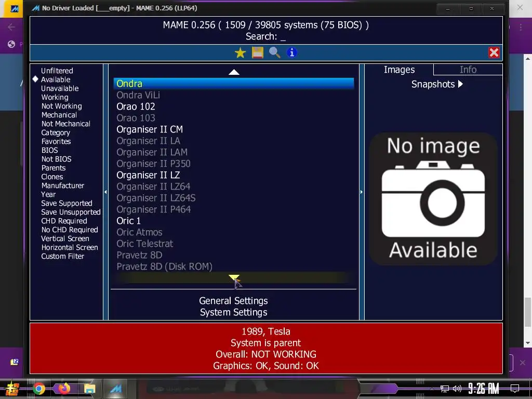This screenshot has width=532, height=399.
Task: Open System Settings
Action: tap(233, 312)
